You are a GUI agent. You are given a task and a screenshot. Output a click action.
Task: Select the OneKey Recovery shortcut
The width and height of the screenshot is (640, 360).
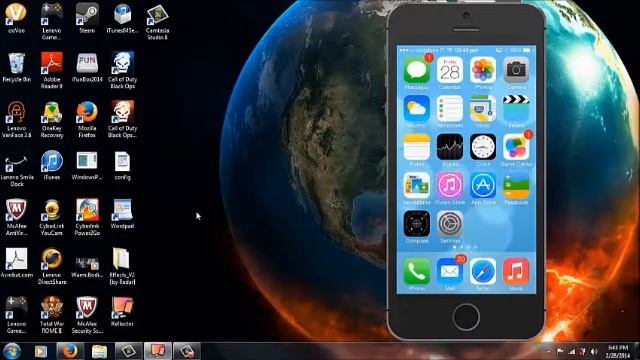(52, 119)
